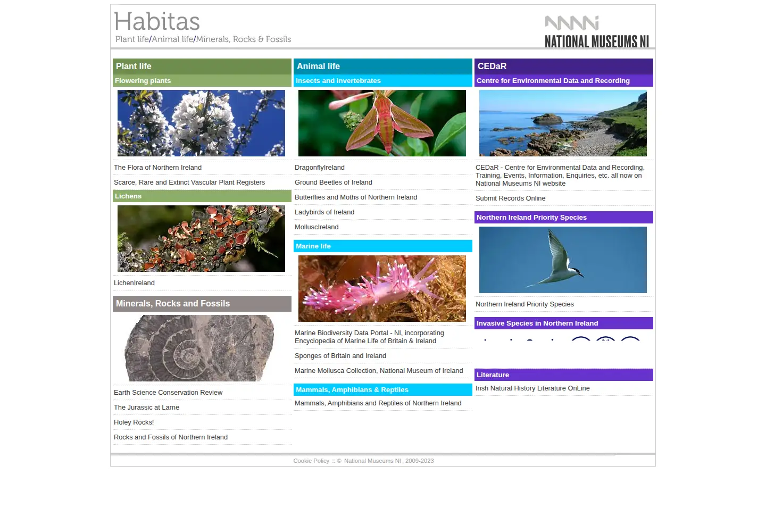The height and width of the screenshot is (532, 766).
Task: Open Ground Beetles of Ireland
Action: pyautogui.click(x=334, y=182)
